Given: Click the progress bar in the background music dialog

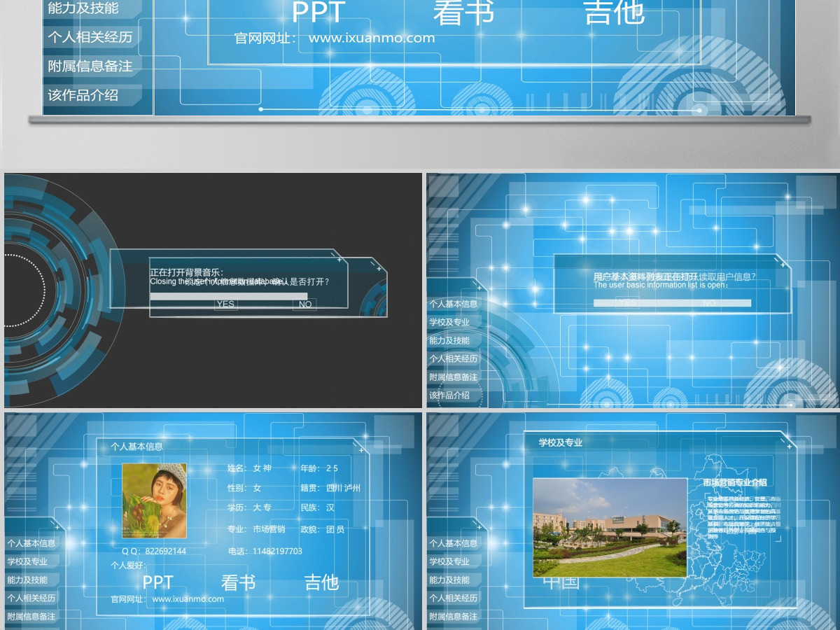Looking at the screenshot, I should (x=229, y=296).
